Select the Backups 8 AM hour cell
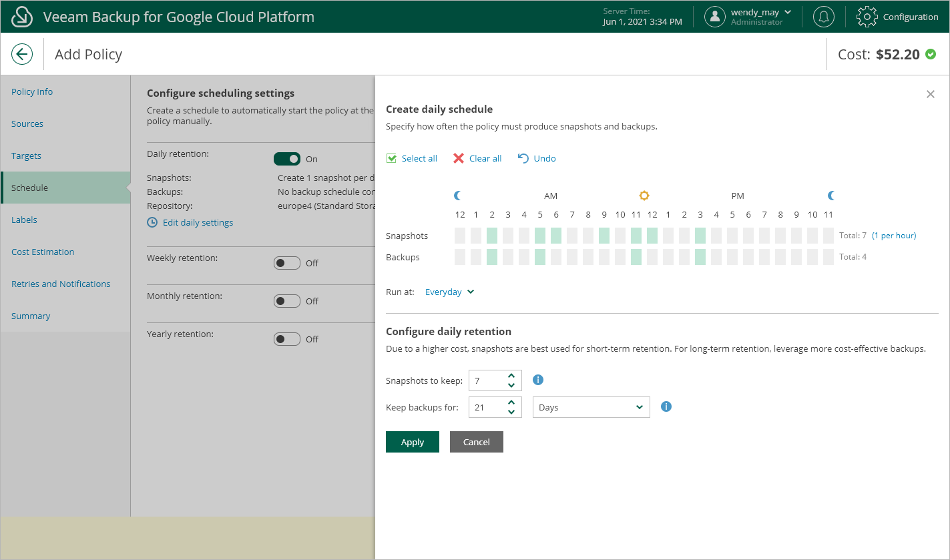950x560 pixels. click(x=588, y=257)
